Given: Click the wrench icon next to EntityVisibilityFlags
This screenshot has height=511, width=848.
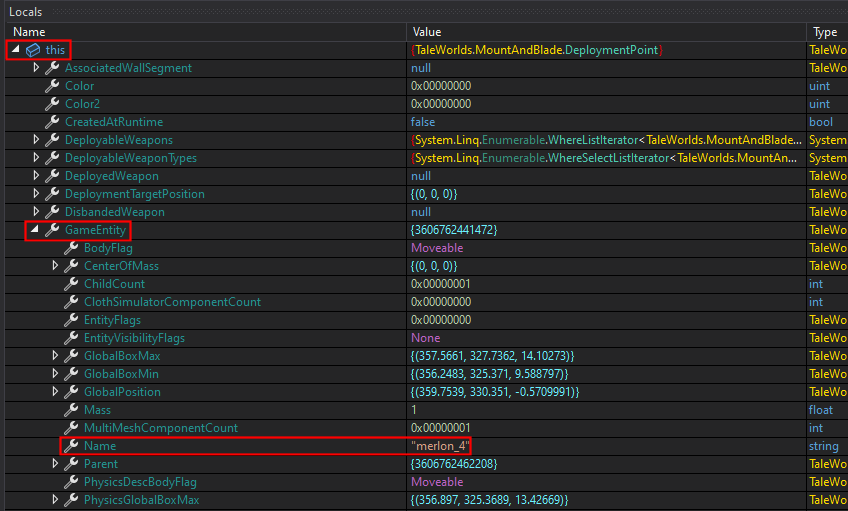Looking at the screenshot, I should point(71,337).
